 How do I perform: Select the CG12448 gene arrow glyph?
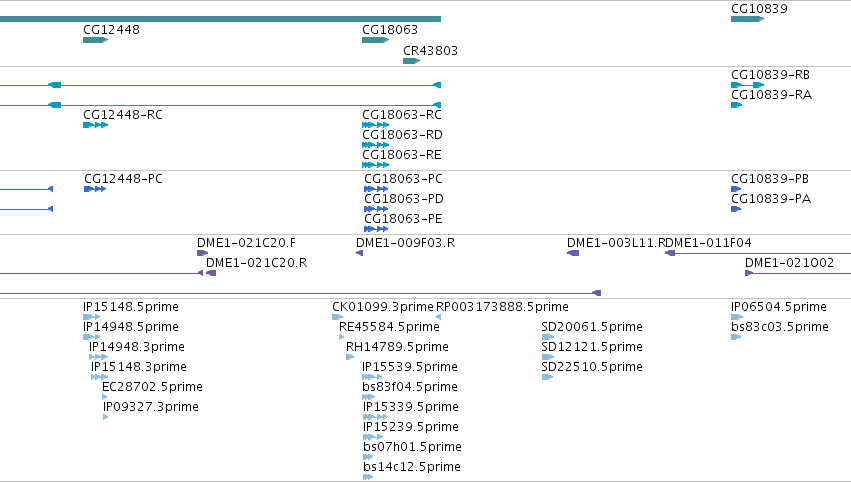(96, 40)
